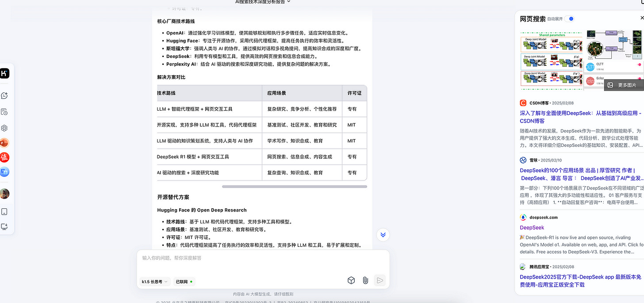Click the Hugging Face 的 Open Deep Research heading

click(x=202, y=210)
